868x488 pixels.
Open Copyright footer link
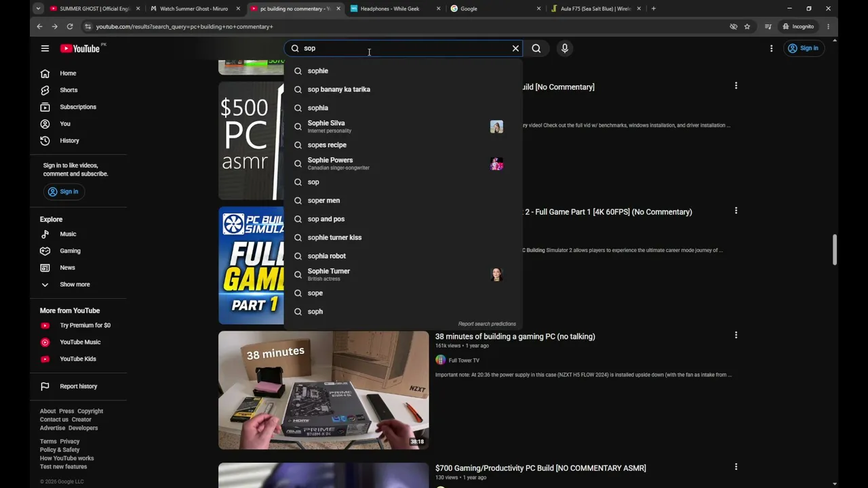90,411
